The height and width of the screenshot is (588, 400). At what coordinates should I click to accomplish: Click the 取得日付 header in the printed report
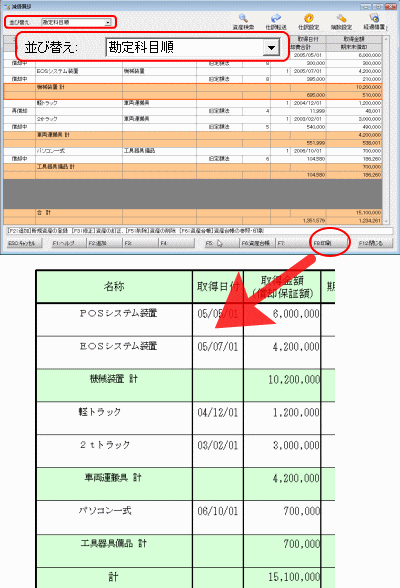click(x=218, y=286)
